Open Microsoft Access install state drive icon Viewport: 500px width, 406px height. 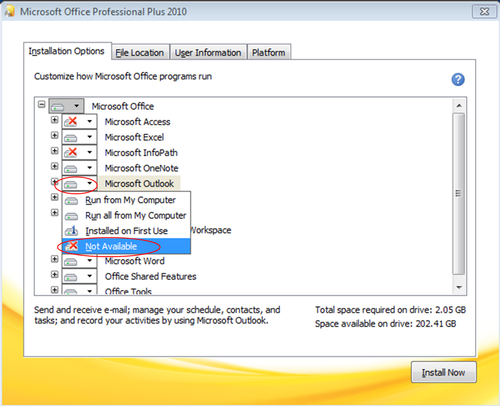[x=71, y=122]
